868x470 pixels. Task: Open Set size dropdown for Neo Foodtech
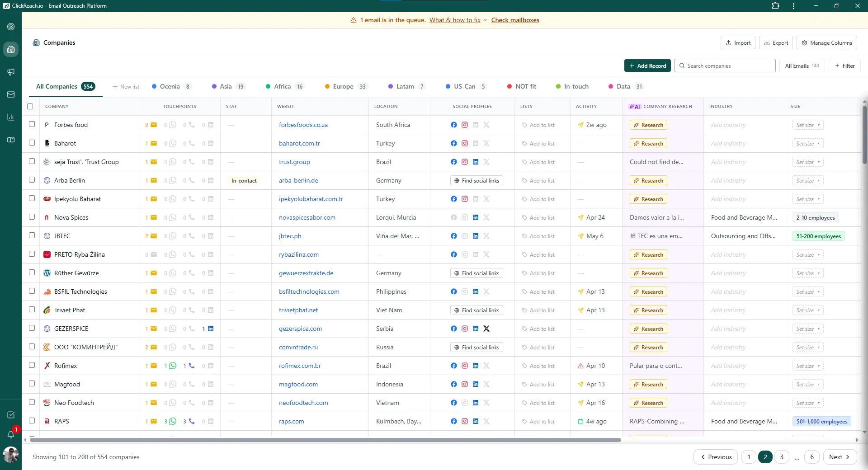click(808, 403)
